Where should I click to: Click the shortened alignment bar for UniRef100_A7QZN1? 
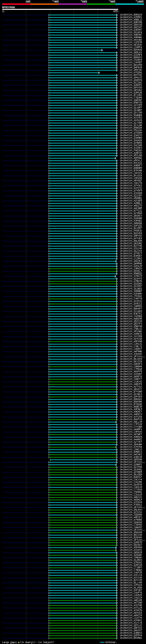[x=74, y=73]
